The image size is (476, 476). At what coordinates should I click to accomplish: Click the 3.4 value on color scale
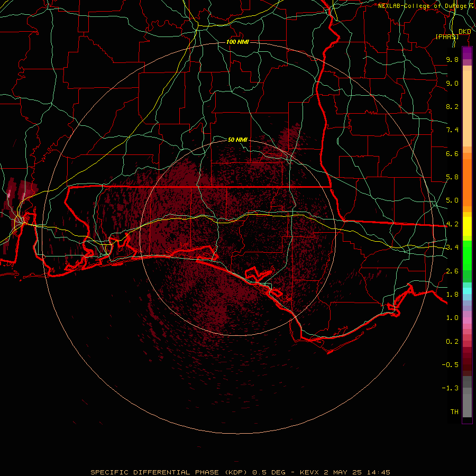[452, 248]
